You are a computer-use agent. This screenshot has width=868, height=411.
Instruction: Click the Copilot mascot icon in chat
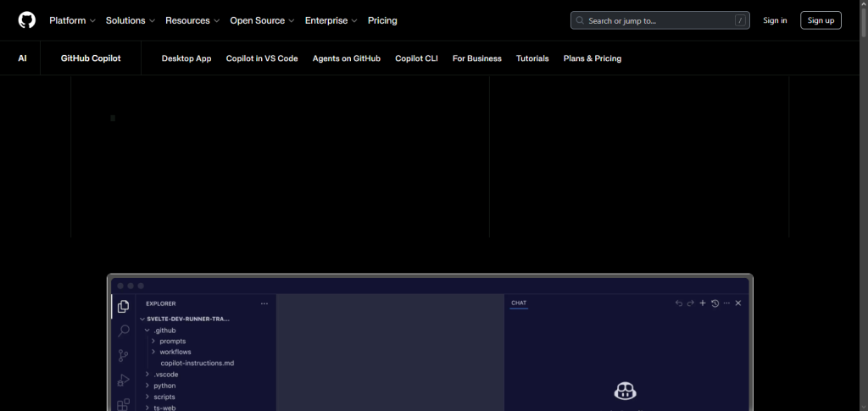point(625,392)
